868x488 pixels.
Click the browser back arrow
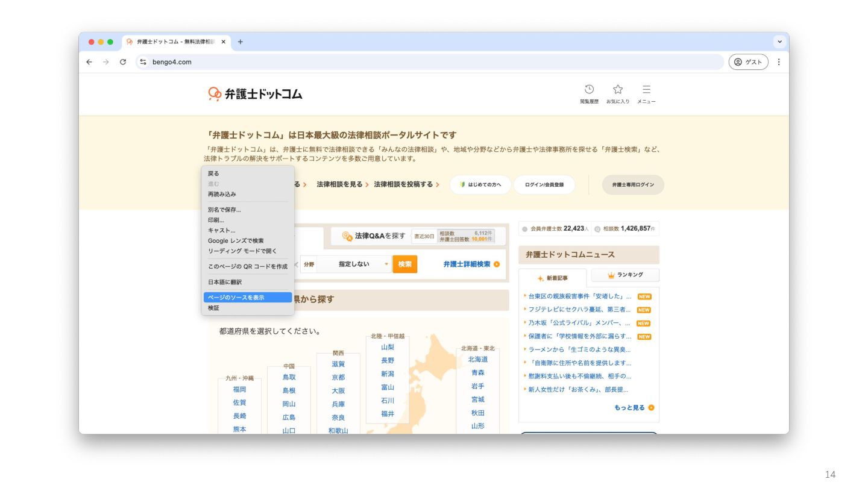[x=89, y=61]
